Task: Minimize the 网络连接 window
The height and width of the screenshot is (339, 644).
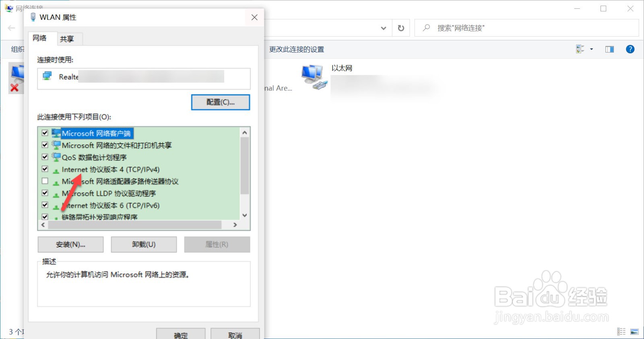Action: 577,8
